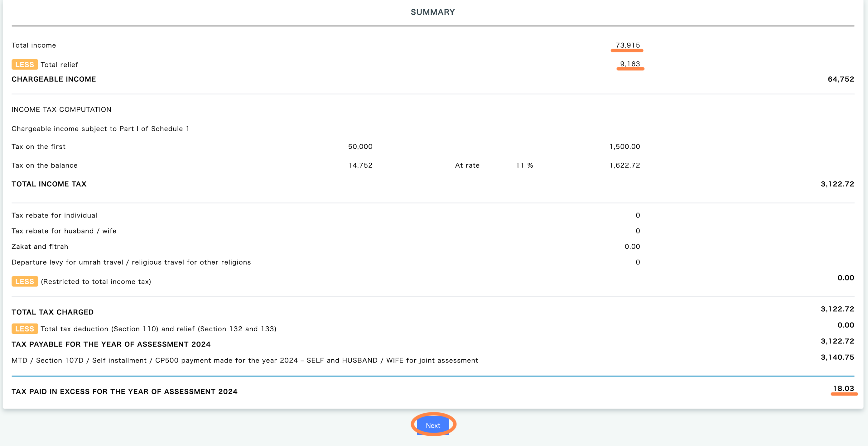Click the LESS badge for restricted income tax
The width and height of the screenshot is (868, 446).
pos(25,281)
